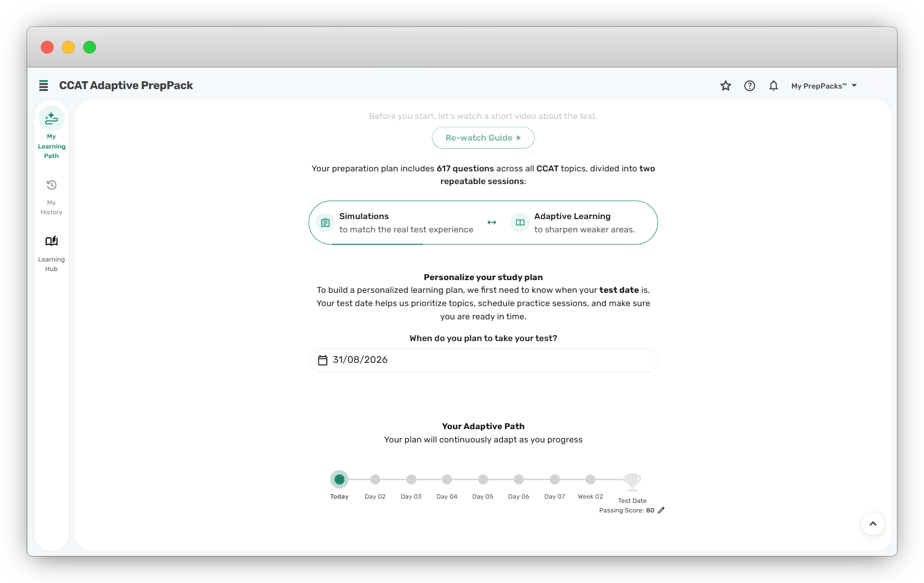
Task: Select the Today marker on adaptive path
Action: click(339, 480)
